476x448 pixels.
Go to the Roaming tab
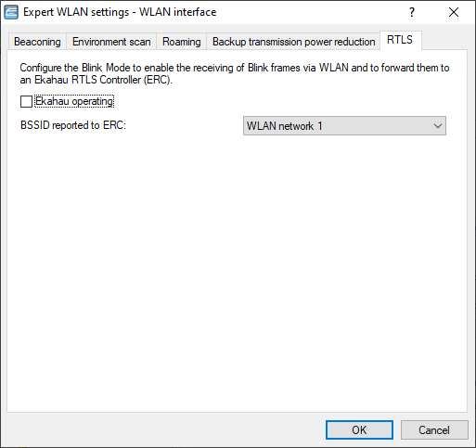click(x=182, y=42)
